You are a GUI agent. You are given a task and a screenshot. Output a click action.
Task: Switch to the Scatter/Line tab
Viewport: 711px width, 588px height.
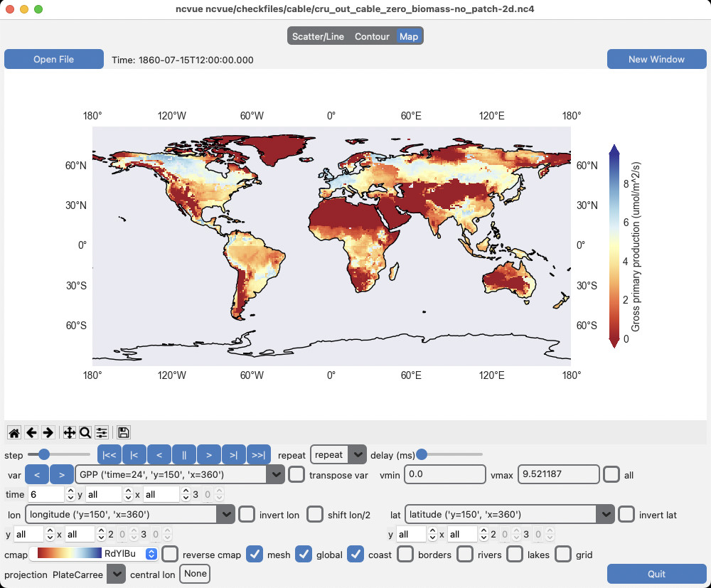(318, 36)
